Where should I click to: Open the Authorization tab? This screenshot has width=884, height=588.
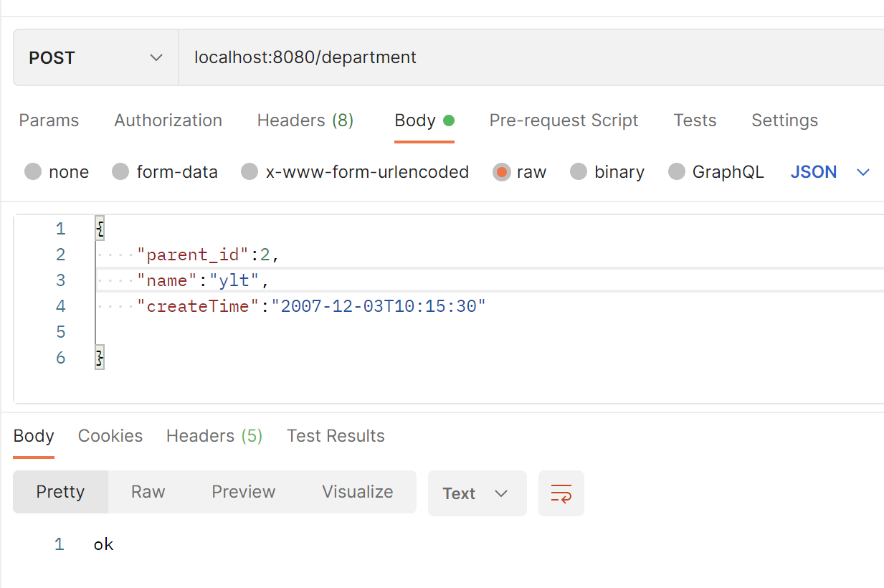point(168,120)
